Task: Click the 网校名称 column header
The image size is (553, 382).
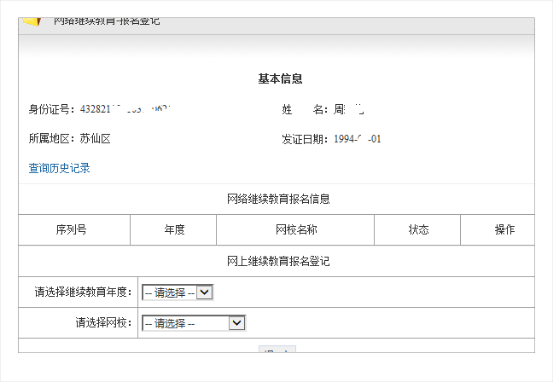Action: pos(296,230)
